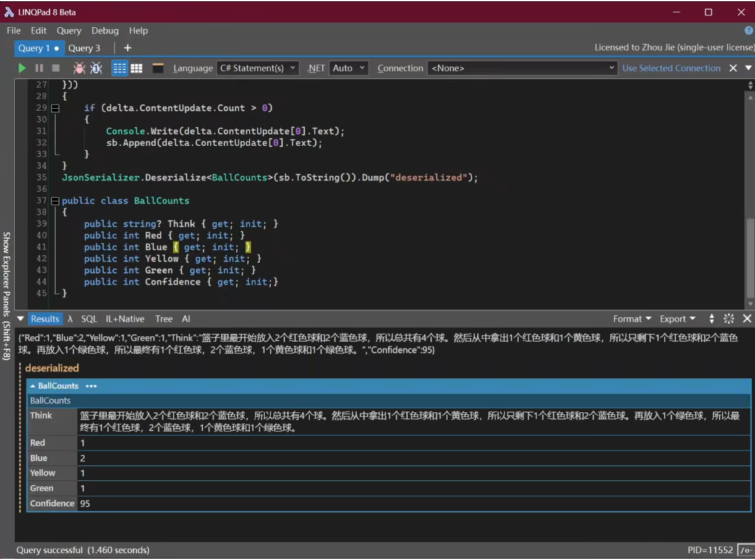This screenshot has height=560, width=755.
Task: Open the .NET version Auto dropdown
Action: (349, 68)
